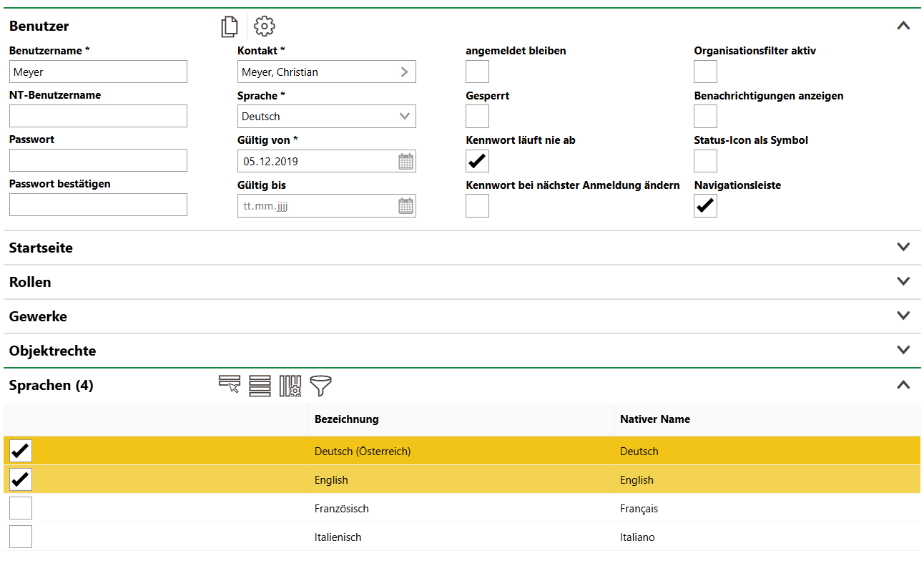Viewport: 924px width, 566px height.
Task: Click into the Benutzername field
Action: [98, 72]
